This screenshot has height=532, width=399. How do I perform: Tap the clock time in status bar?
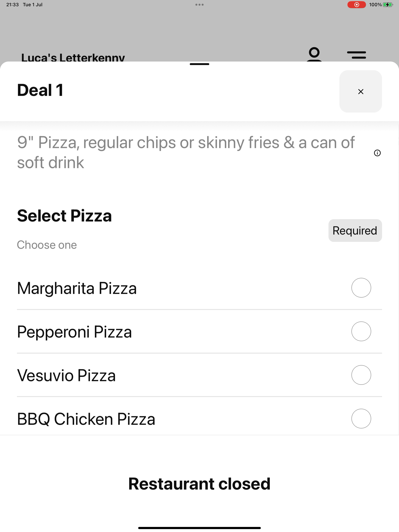[x=12, y=4]
